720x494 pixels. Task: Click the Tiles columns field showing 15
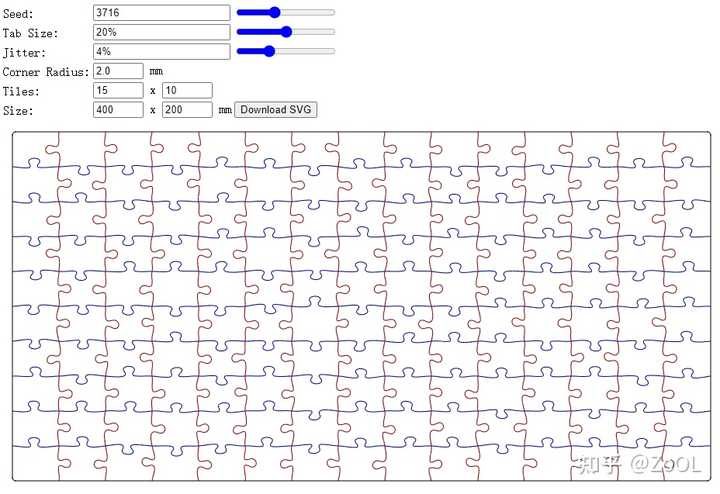pyautogui.click(x=118, y=90)
